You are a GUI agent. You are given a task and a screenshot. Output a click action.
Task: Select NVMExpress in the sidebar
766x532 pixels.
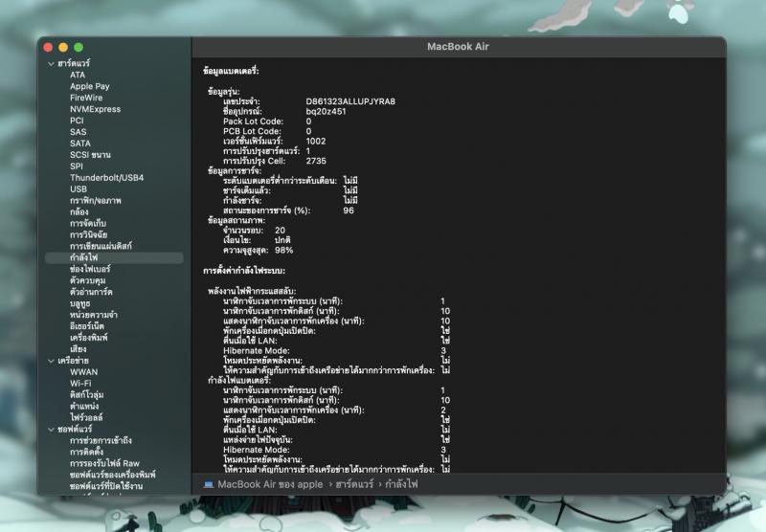pyautogui.click(x=95, y=109)
